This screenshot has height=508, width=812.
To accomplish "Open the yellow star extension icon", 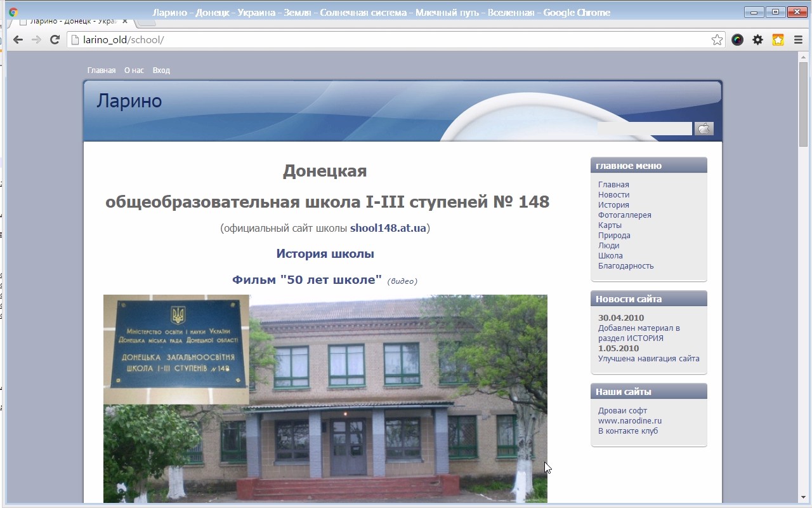I will (x=778, y=39).
